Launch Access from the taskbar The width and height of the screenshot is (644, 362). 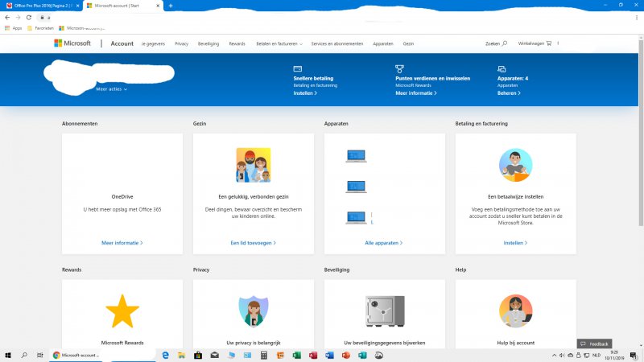(313, 356)
